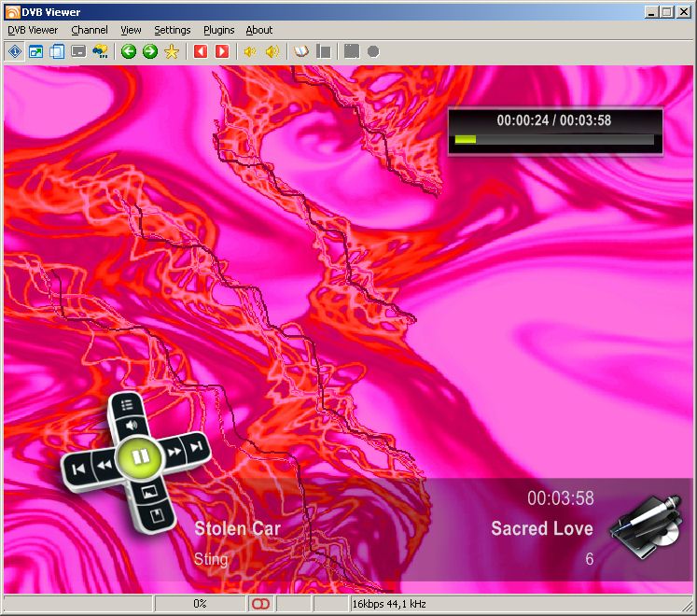Click the fast-forward button on the cross pad
This screenshot has height=616, width=697.
pyautogui.click(x=174, y=453)
